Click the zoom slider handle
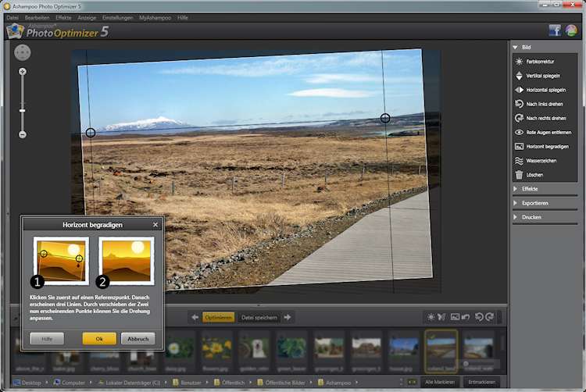586x392 pixels. (x=23, y=110)
